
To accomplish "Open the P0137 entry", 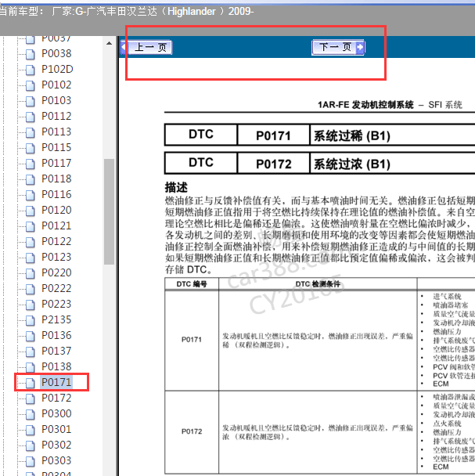I will 56,351.
